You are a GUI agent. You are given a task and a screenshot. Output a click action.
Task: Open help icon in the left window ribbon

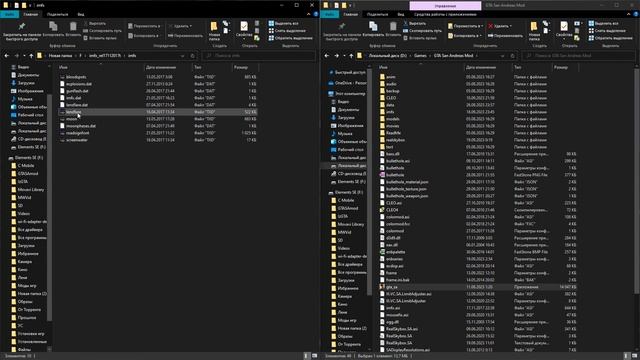point(316,14)
